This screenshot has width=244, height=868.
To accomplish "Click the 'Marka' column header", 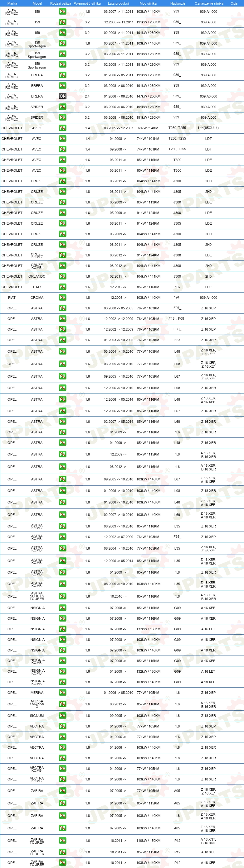I will pyautogui.click(x=12, y=3).
